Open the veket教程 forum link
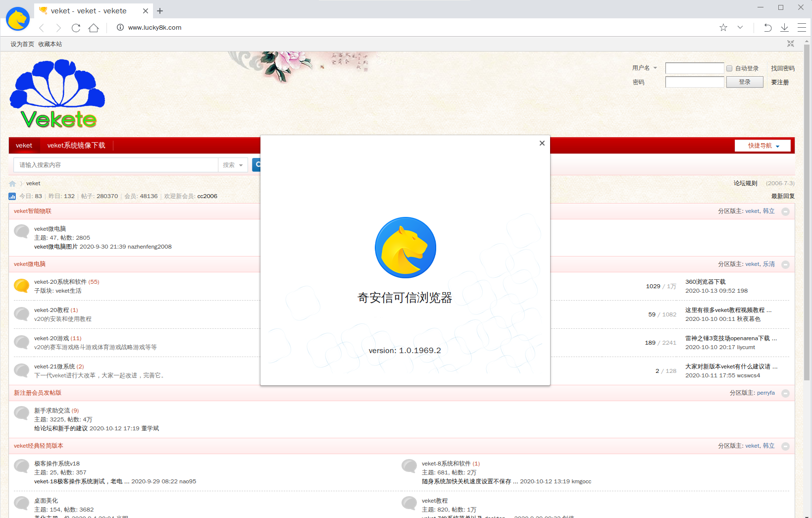The width and height of the screenshot is (812, 518). (x=435, y=501)
